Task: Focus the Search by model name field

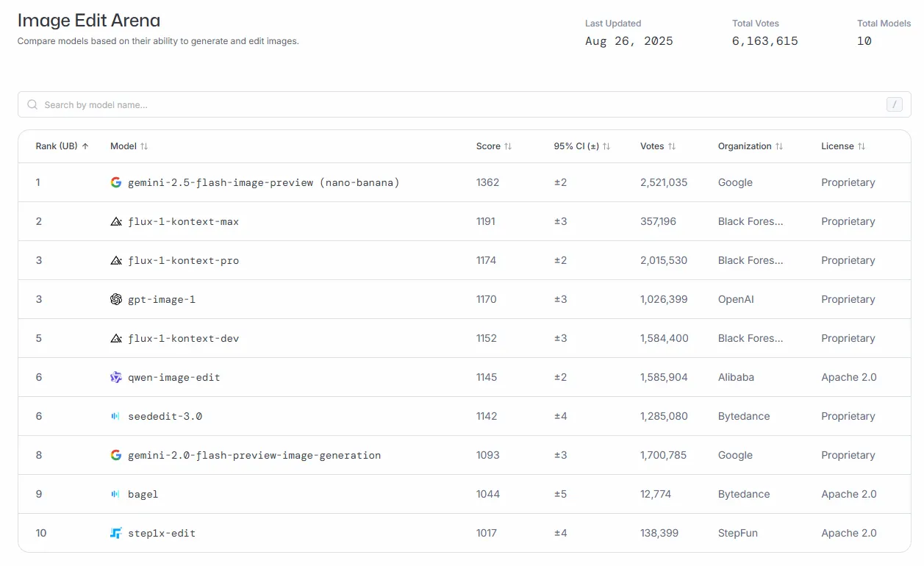Action: coord(465,104)
